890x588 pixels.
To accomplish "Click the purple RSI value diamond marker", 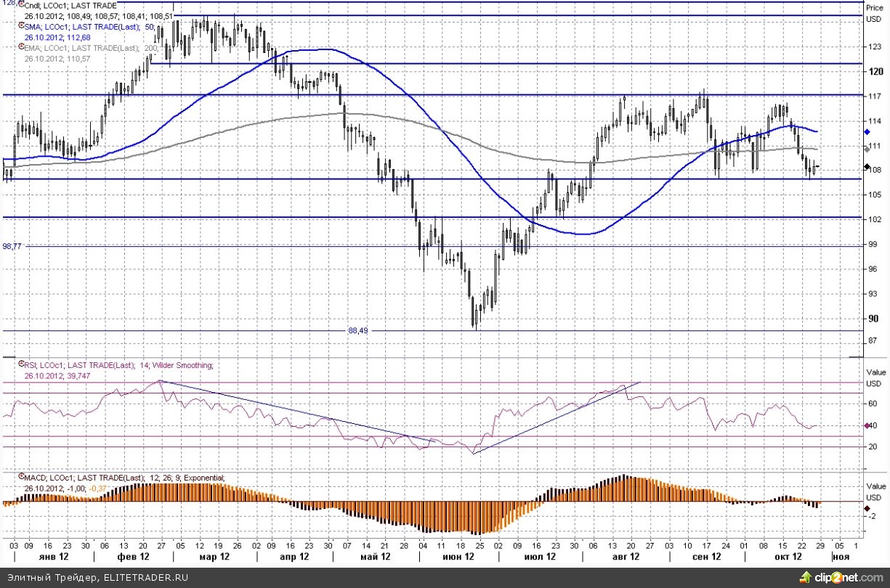I will coord(867,425).
